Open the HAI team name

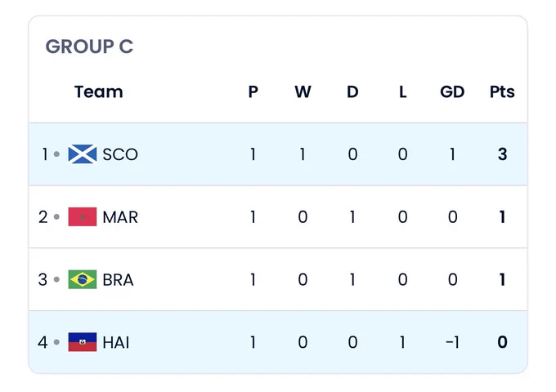click(116, 342)
